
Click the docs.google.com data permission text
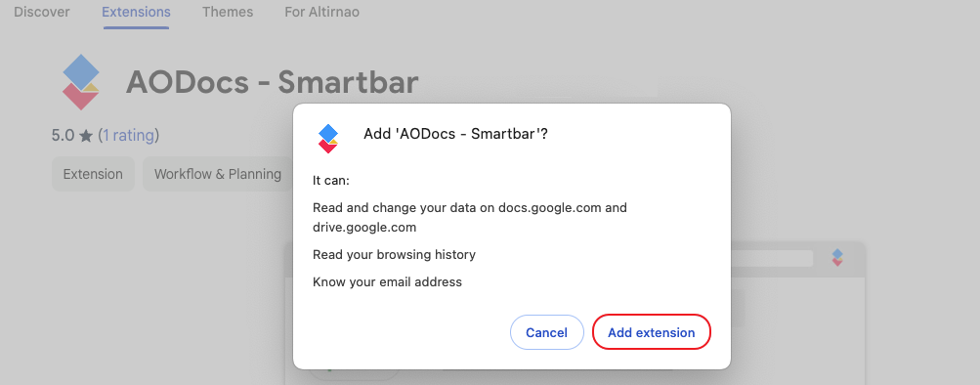click(x=470, y=218)
